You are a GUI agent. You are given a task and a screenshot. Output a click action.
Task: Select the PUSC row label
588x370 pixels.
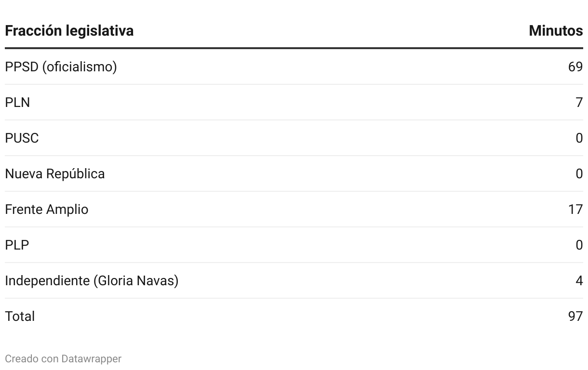tap(22, 138)
